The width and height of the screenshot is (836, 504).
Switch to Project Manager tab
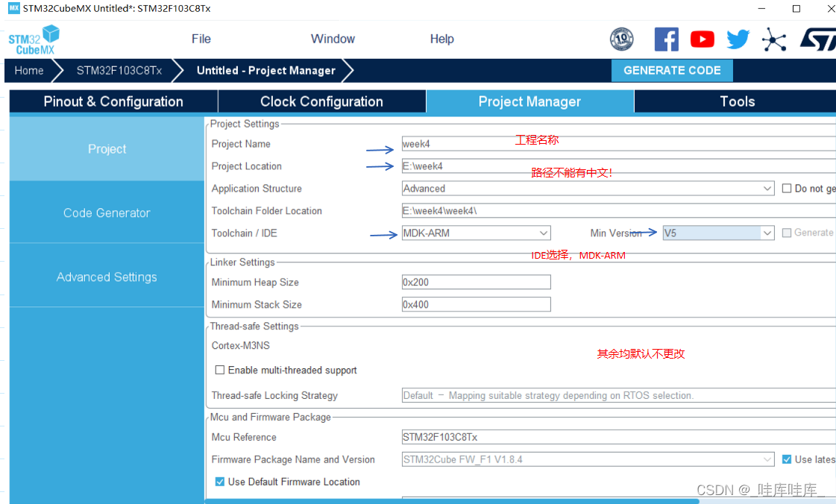click(529, 101)
